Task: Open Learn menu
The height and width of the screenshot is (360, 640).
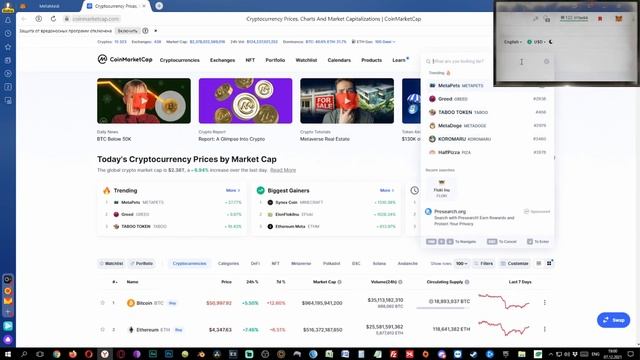Action: [400, 60]
